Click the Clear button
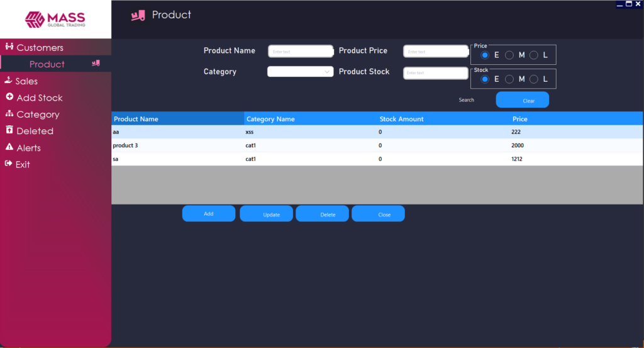644x348 pixels. click(523, 100)
